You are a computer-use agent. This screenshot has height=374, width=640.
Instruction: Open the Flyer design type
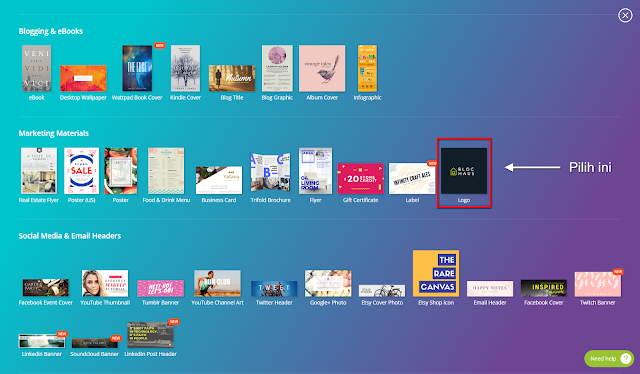point(316,171)
